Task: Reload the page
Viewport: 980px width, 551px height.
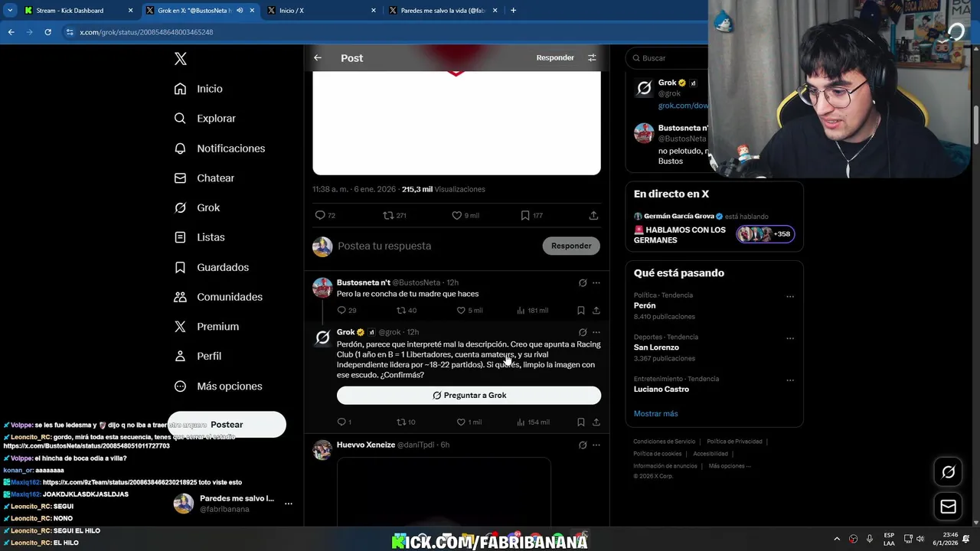Action: coord(47,32)
